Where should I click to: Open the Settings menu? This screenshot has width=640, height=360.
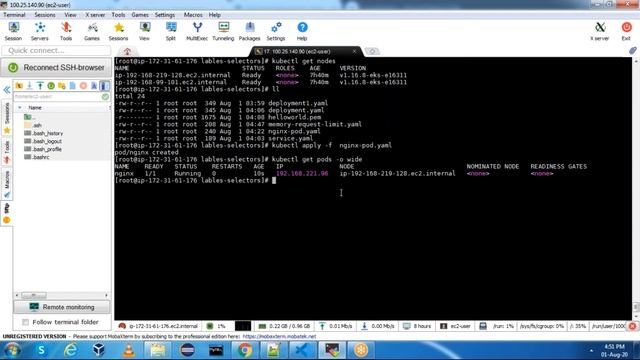165,15
